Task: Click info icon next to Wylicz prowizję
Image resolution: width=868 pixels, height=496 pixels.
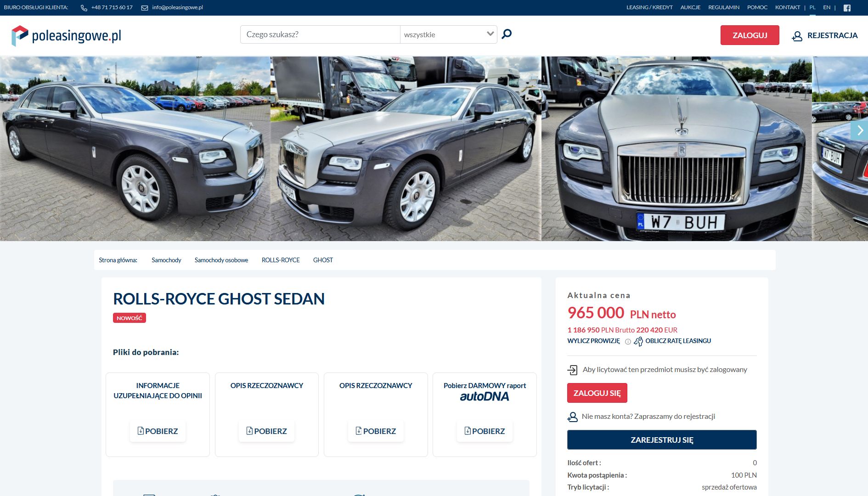Action: [x=628, y=341]
